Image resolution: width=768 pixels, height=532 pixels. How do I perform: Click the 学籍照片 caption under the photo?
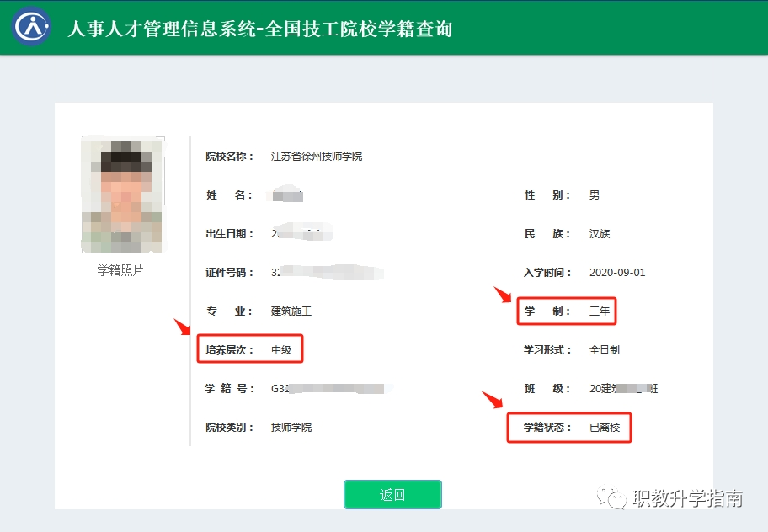[x=120, y=270]
